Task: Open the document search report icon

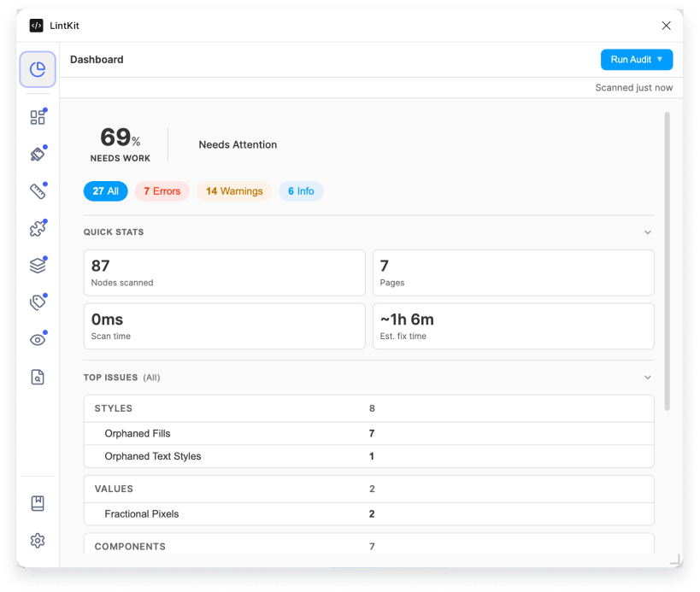Action: [x=38, y=376]
